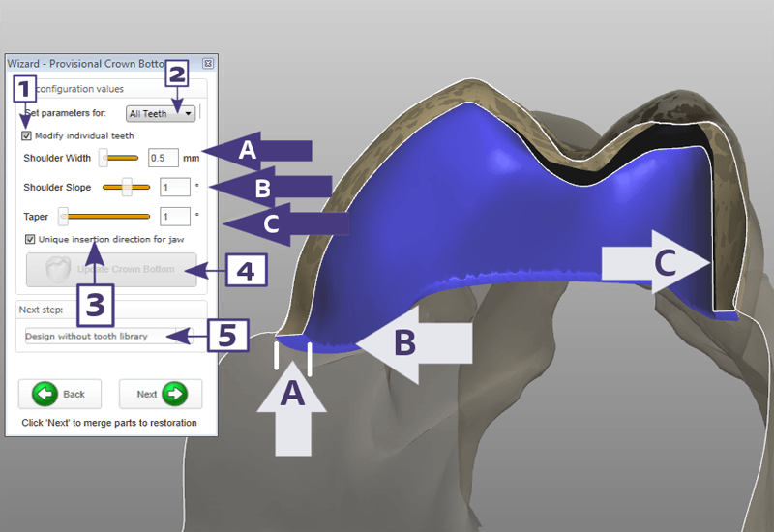This screenshot has height=532, width=774.
Task: Click the Taper slider handle
Action: tap(64, 217)
